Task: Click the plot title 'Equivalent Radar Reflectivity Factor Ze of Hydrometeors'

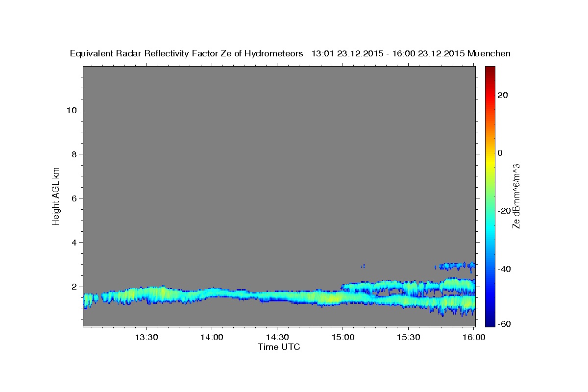Action: point(187,54)
